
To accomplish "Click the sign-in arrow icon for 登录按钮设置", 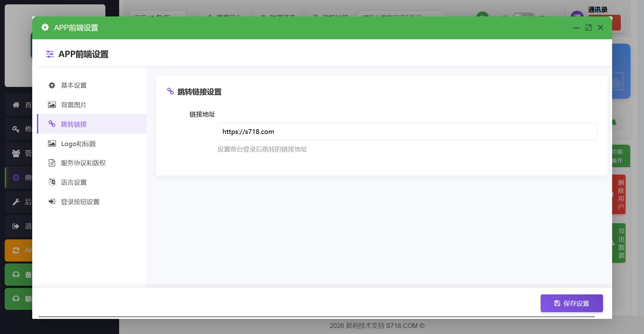I will 52,202.
